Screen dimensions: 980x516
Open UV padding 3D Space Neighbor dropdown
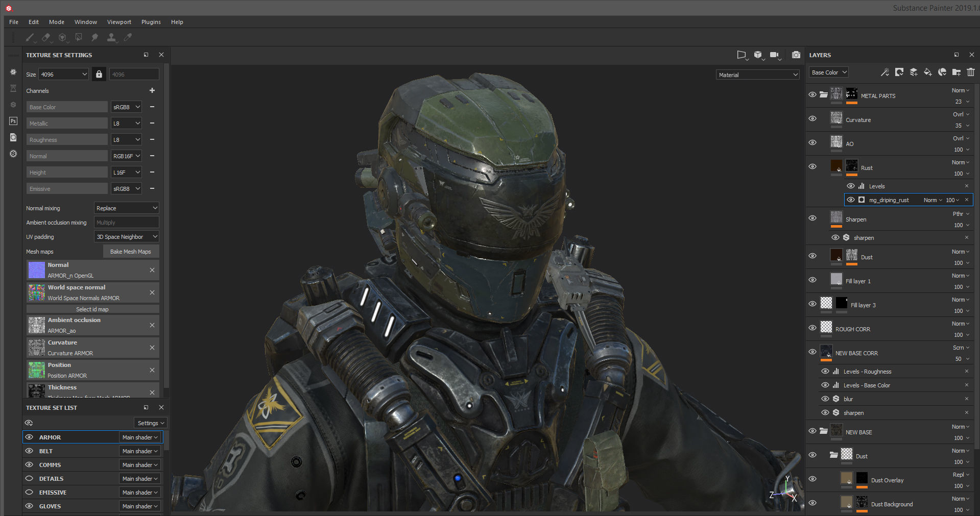(x=127, y=237)
